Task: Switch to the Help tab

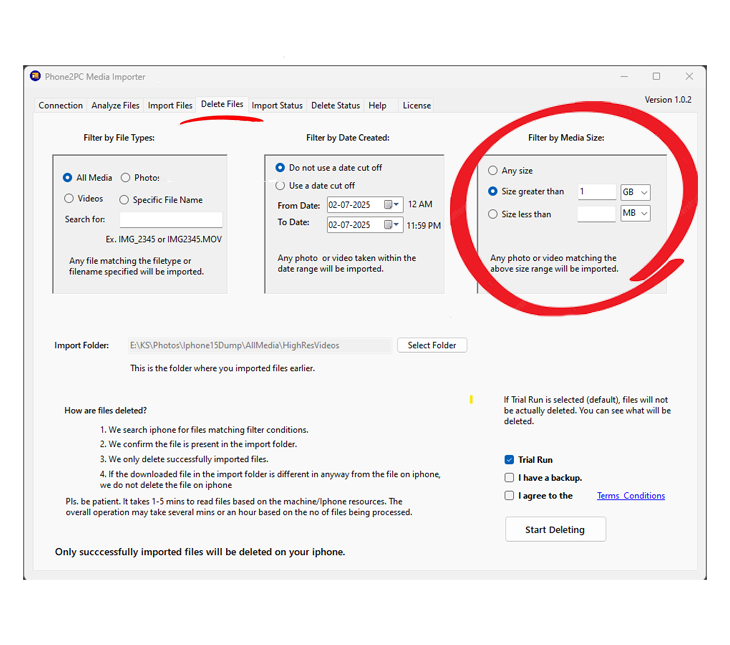Action: point(378,106)
